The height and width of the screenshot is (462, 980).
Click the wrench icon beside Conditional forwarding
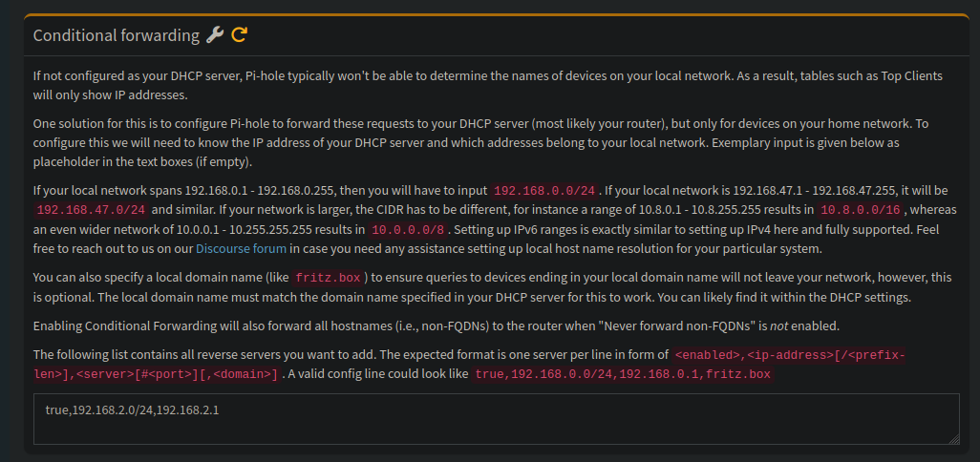click(x=215, y=35)
